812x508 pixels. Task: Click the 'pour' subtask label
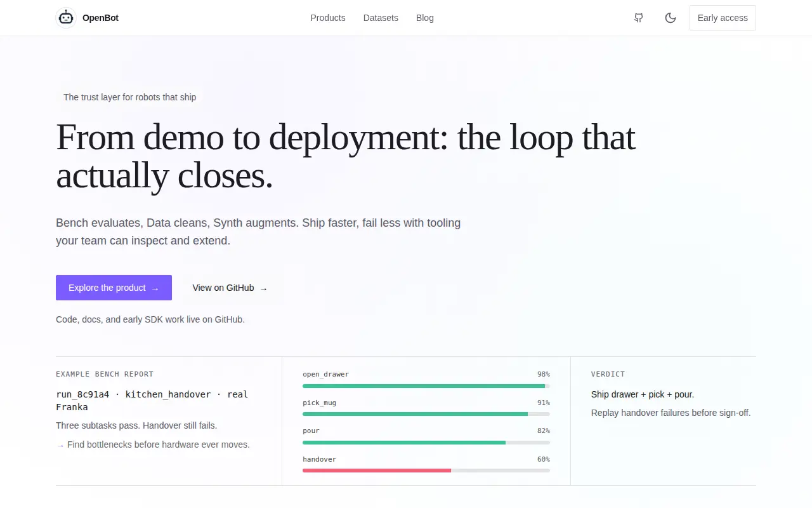click(311, 431)
